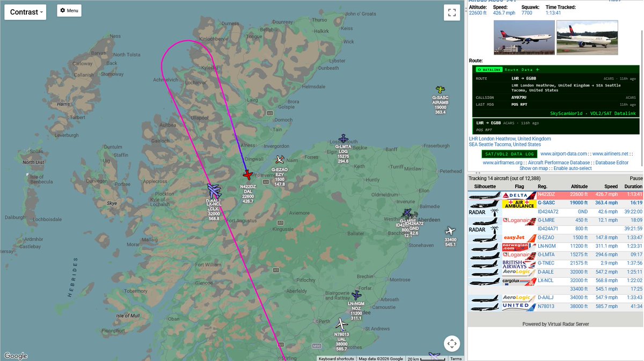View taxiing Delta aircraft photo thumbnail
Image resolution: width=644 pixels, height=361 pixels.
tap(587, 38)
